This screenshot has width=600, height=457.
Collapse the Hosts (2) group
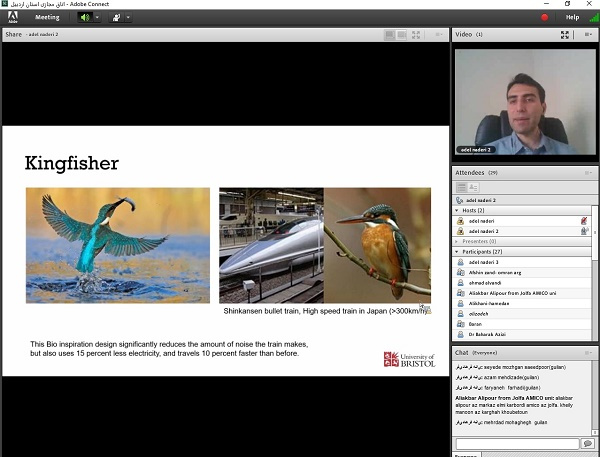[459, 210]
